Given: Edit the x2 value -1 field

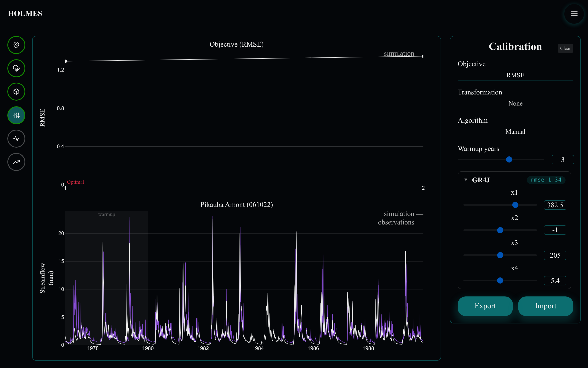Looking at the screenshot, I should [555, 230].
